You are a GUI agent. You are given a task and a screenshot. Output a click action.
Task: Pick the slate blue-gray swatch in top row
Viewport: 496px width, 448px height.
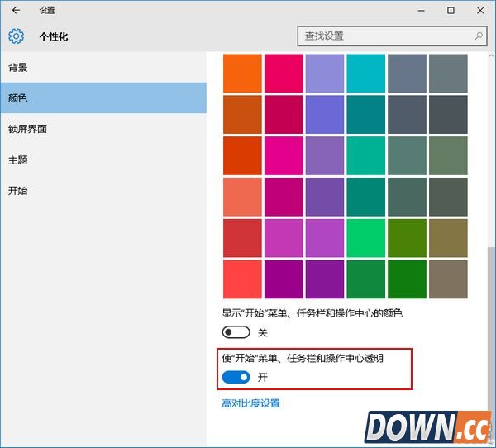407,74
